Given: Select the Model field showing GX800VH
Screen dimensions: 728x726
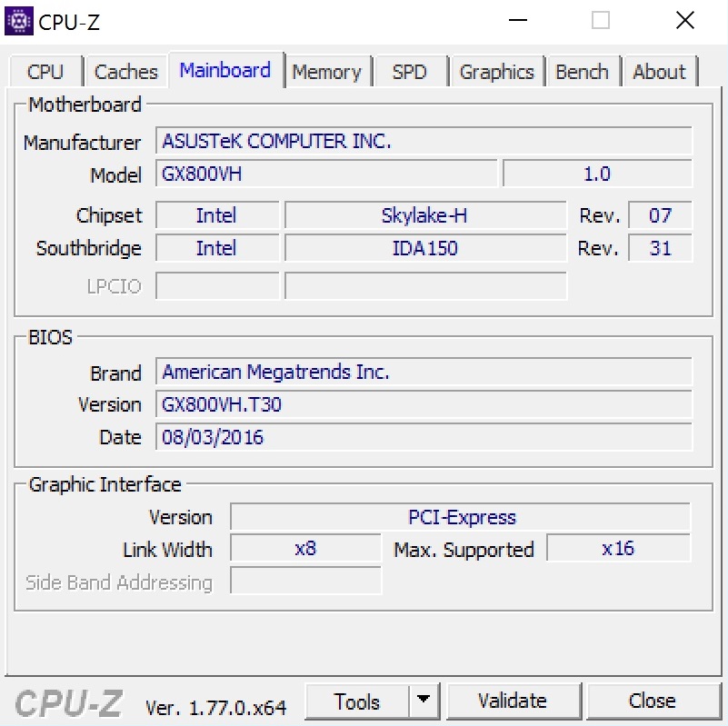Looking at the screenshot, I should pyautogui.click(x=327, y=174).
